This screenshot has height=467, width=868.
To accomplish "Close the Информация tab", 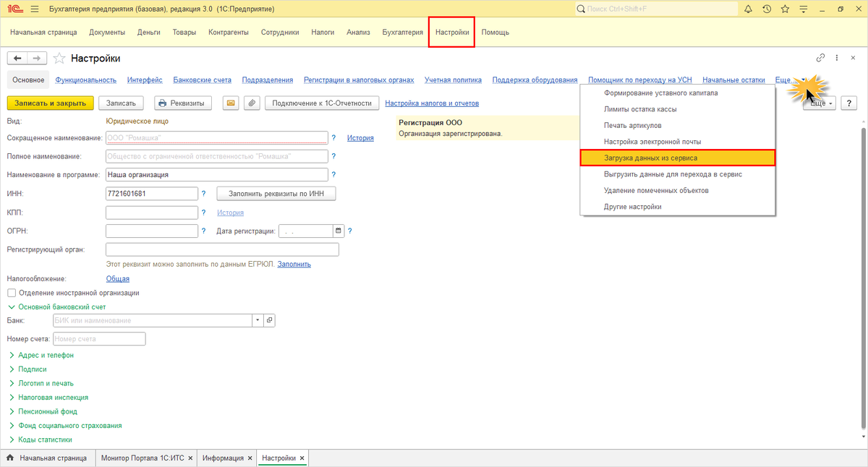I will click(250, 458).
